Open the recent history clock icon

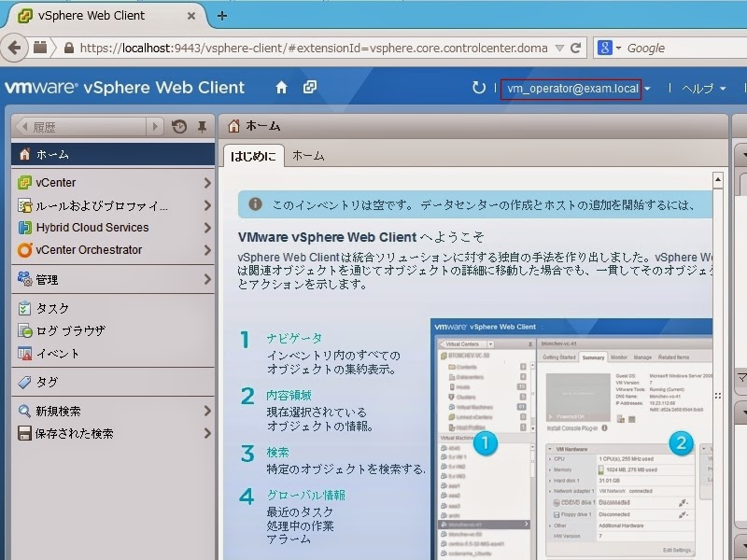click(179, 127)
